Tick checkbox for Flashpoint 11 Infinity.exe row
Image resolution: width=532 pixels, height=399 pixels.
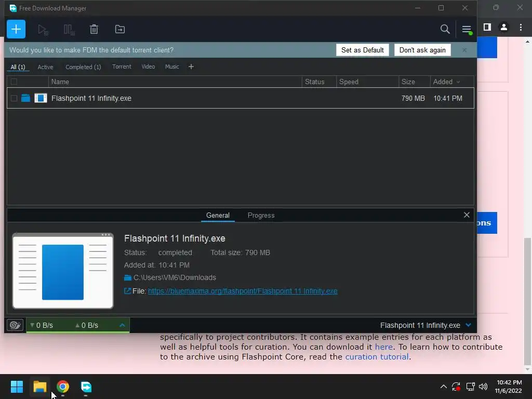coord(14,98)
